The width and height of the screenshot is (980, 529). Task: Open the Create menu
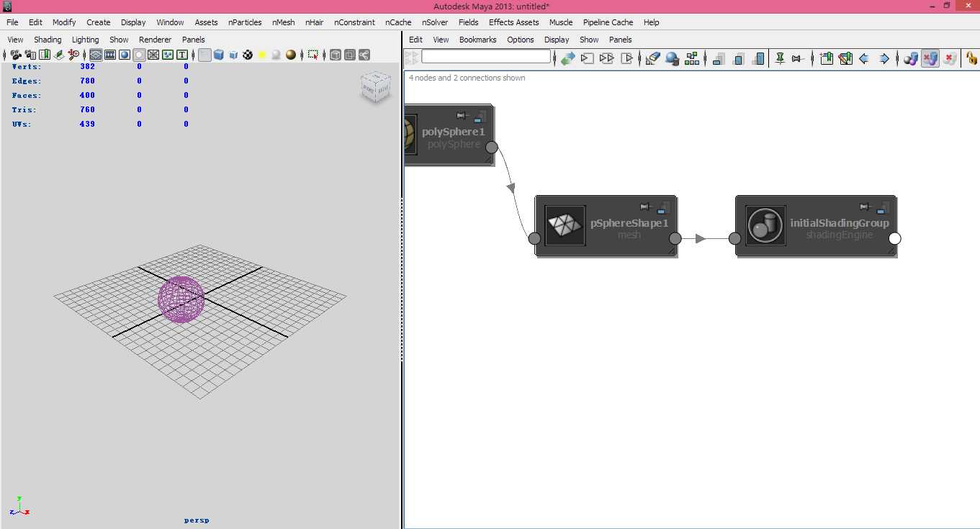pos(99,22)
